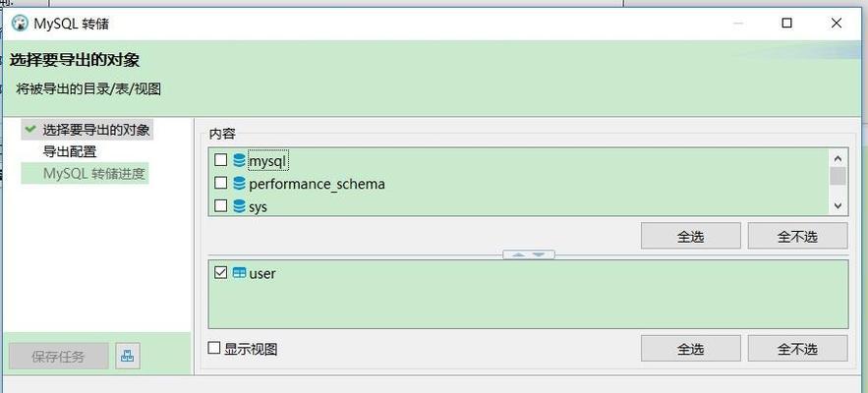
Task: Enable the 显示视图 checkbox
Action: (213, 348)
